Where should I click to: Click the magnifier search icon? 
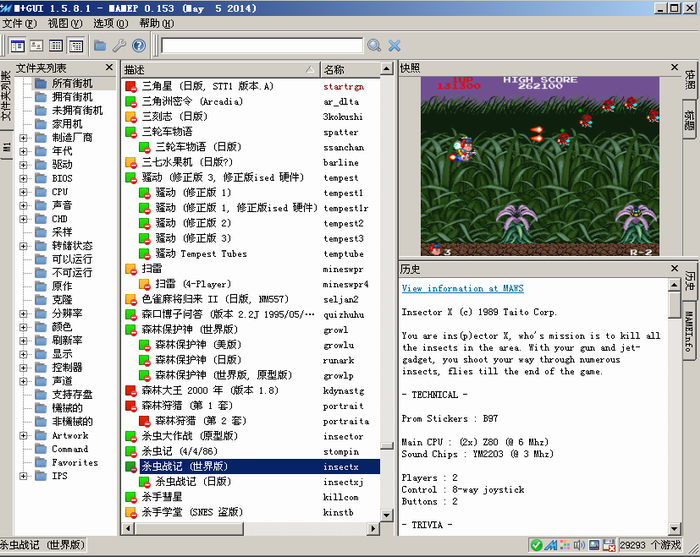pyautogui.click(x=374, y=46)
